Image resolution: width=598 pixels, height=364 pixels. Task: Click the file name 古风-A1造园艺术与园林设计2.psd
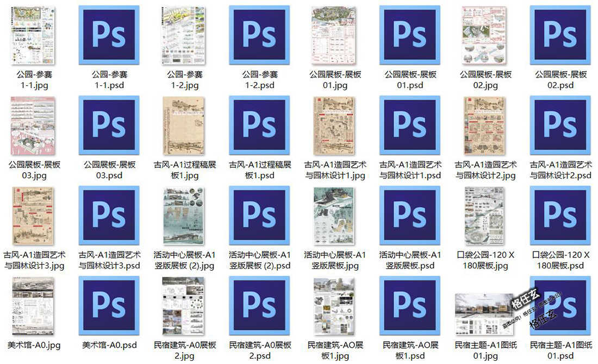pyautogui.click(x=560, y=170)
